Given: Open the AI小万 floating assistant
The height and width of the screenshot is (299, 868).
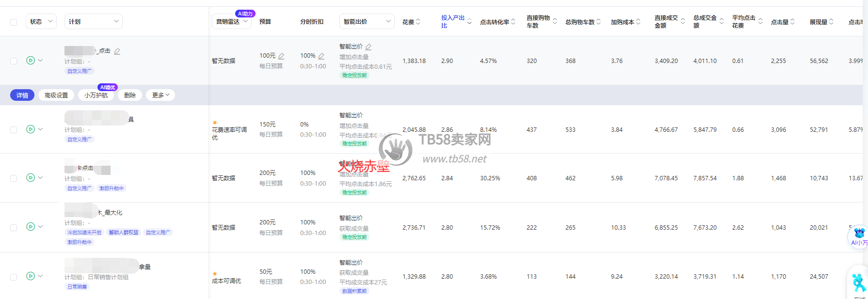Looking at the screenshot, I should [859, 237].
